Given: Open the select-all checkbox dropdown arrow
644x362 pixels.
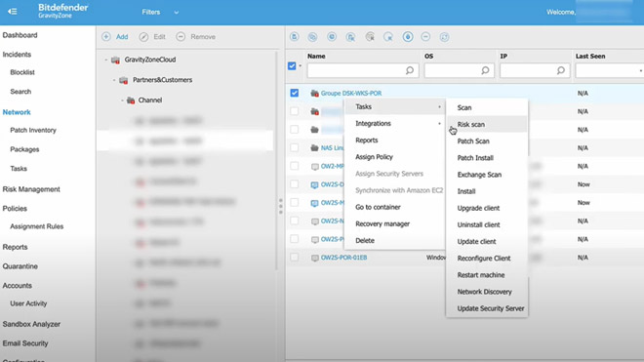Looking at the screenshot, I should [301, 66].
